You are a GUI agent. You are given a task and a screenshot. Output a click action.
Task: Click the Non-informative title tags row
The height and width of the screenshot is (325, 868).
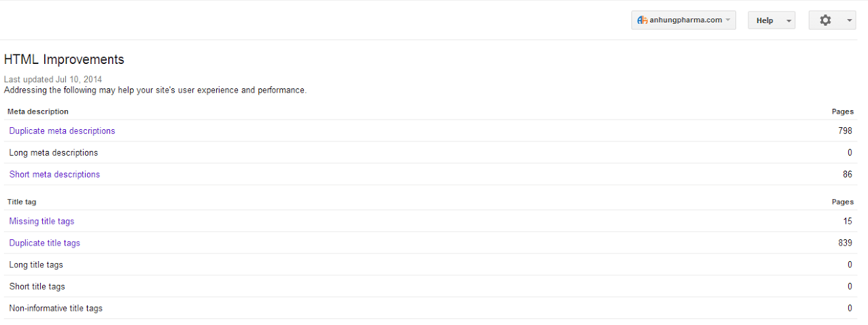(x=430, y=309)
